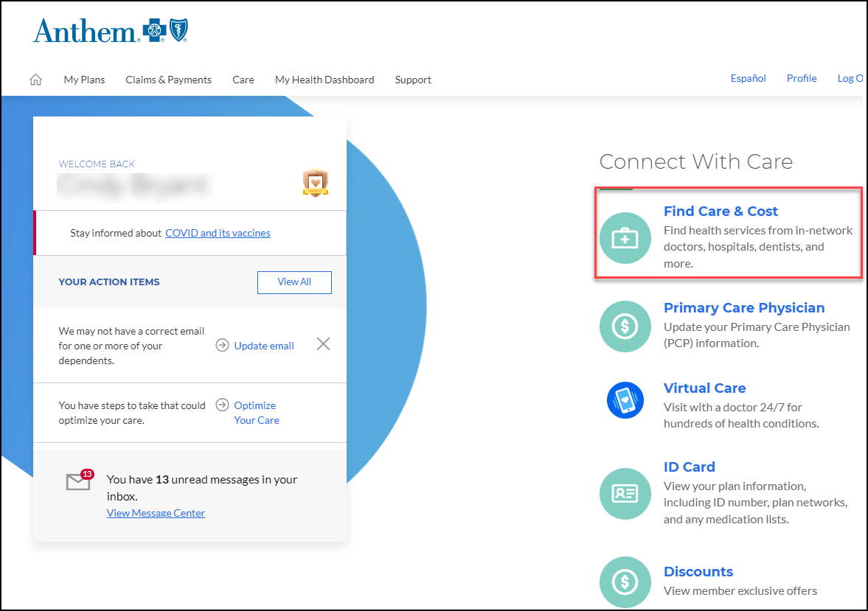Click the Update email link
Screen dimensions: 868x611
[263, 346]
